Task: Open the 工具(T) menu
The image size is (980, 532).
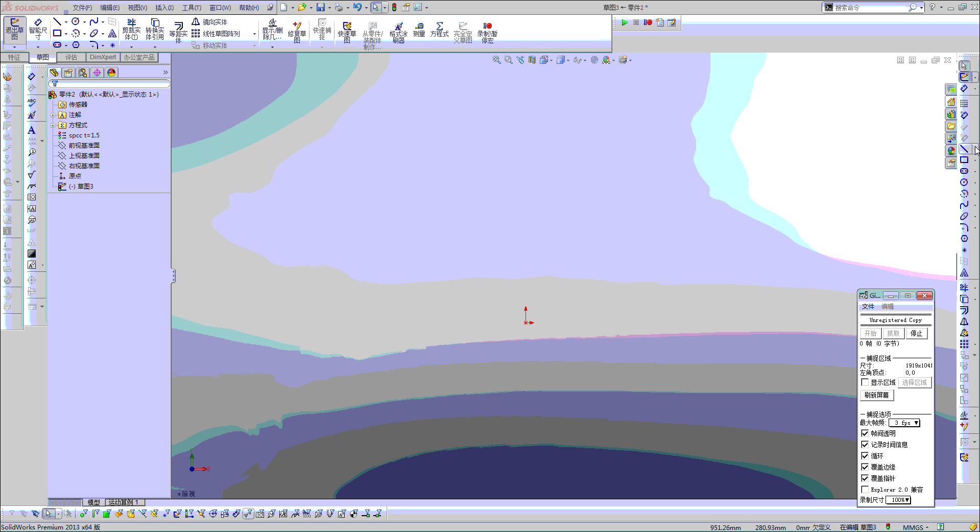Action: click(x=192, y=8)
